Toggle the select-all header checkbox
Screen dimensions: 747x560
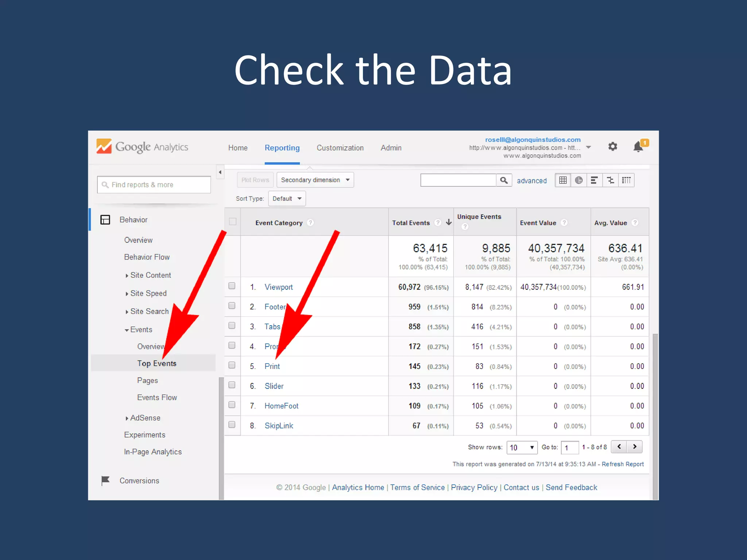point(233,221)
